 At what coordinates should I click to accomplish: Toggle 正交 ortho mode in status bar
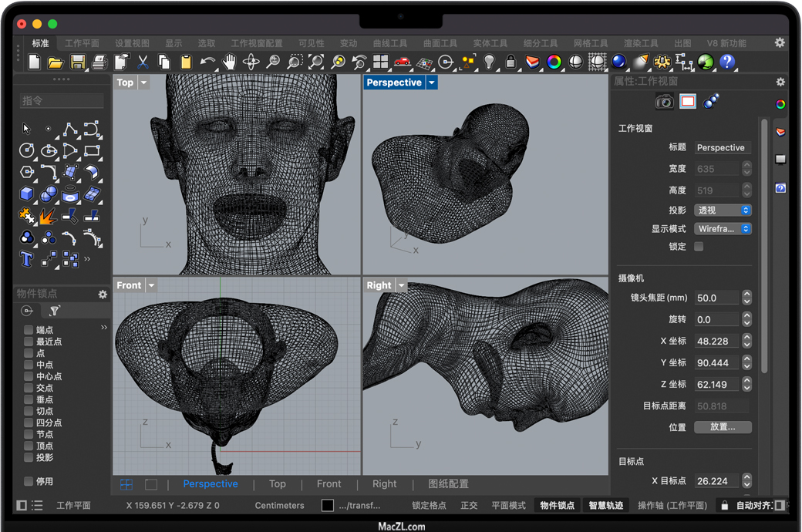pyautogui.click(x=469, y=506)
